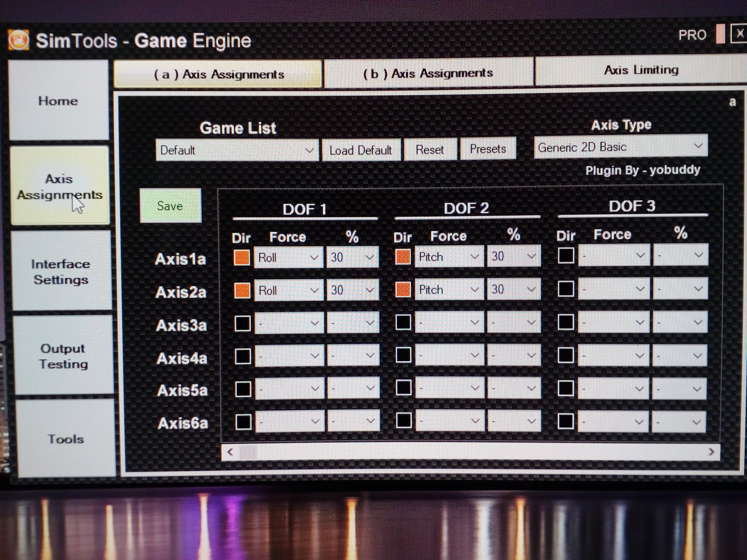Open Axis2a DOF 1 Roll force dropdown
The image size is (747, 560).
click(x=289, y=290)
